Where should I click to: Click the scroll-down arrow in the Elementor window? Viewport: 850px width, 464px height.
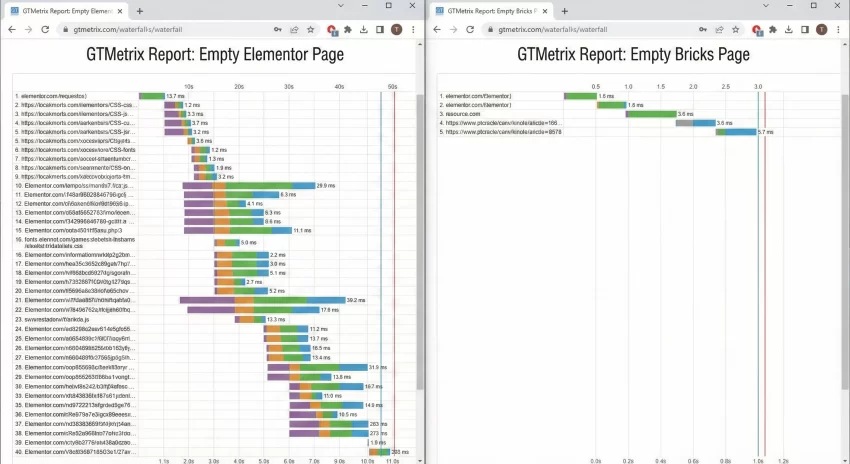(x=420, y=460)
